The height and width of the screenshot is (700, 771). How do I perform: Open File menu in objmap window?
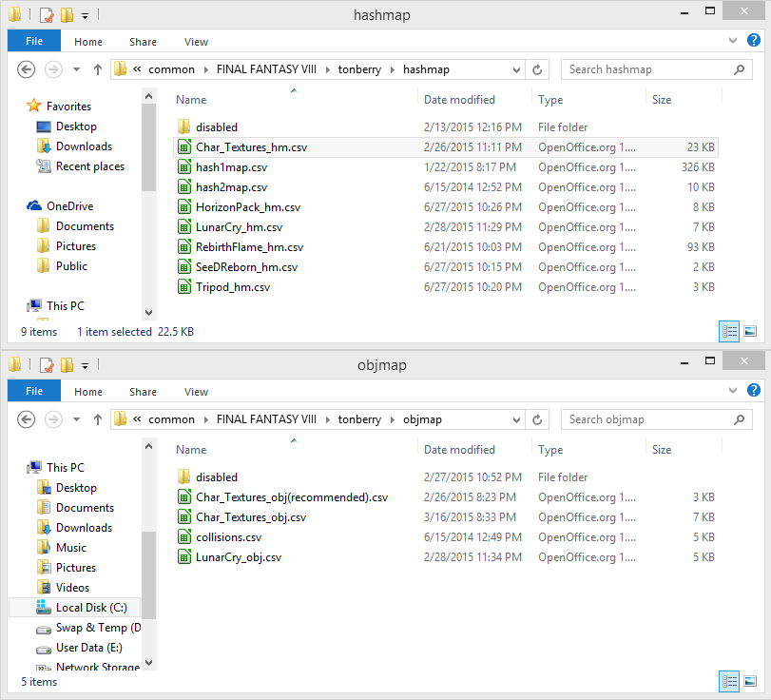pos(34,391)
